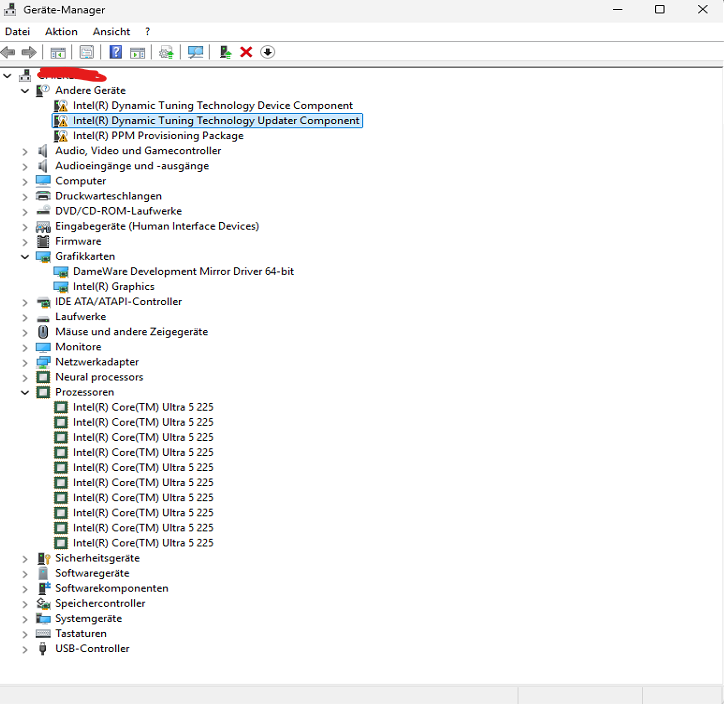The height and width of the screenshot is (704, 724).
Task: Click the blue Help question mark icon
Action: tap(115, 52)
